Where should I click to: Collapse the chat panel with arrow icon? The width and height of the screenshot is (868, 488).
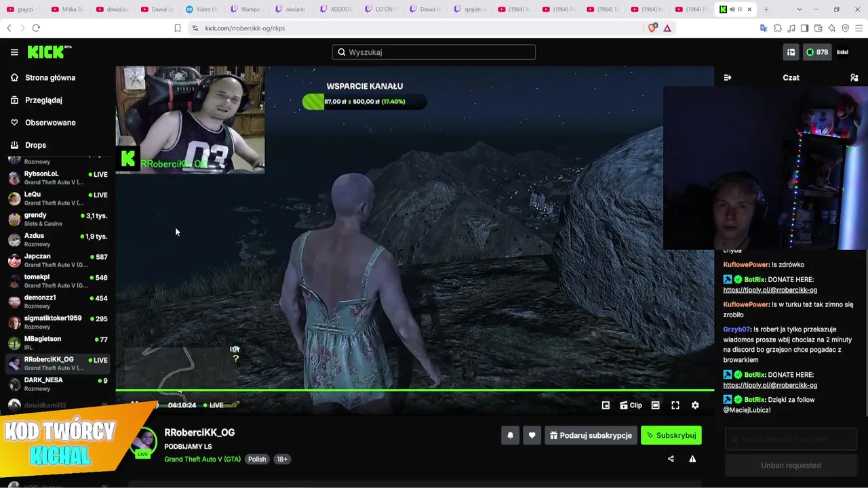click(728, 77)
